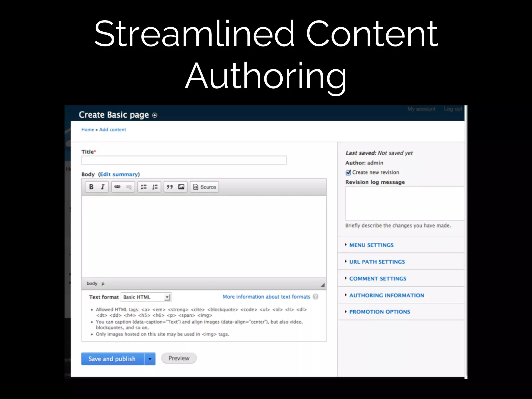Click inside the Body editor text area
Screen dimensions: 532x399
pos(204,236)
